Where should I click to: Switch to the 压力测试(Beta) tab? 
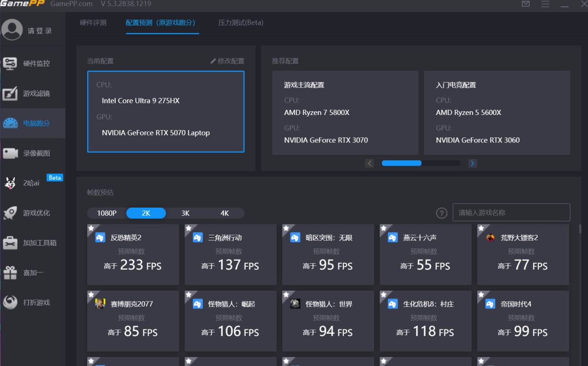point(241,23)
